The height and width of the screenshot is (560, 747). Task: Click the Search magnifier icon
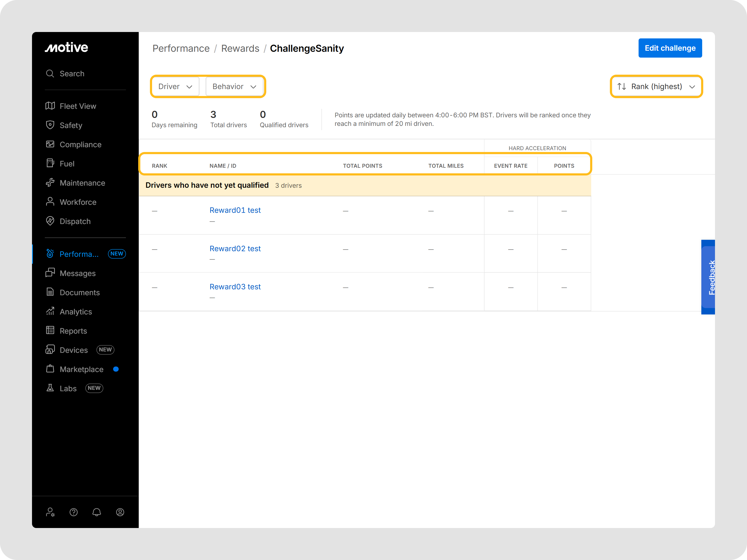click(x=50, y=74)
